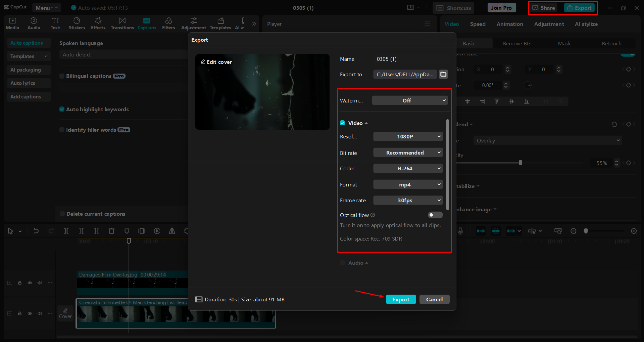644x342 pixels.
Task: Check the Bilingual captions option
Action: point(62,76)
